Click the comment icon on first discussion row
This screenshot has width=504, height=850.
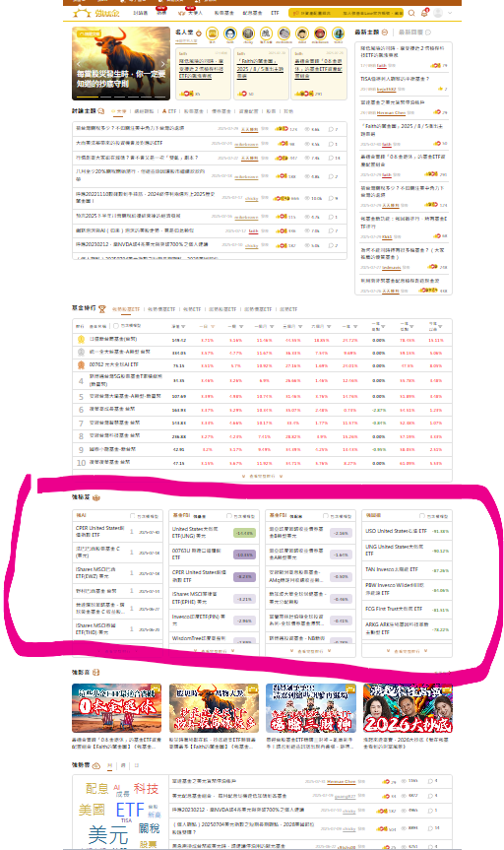[x=331, y=129]
